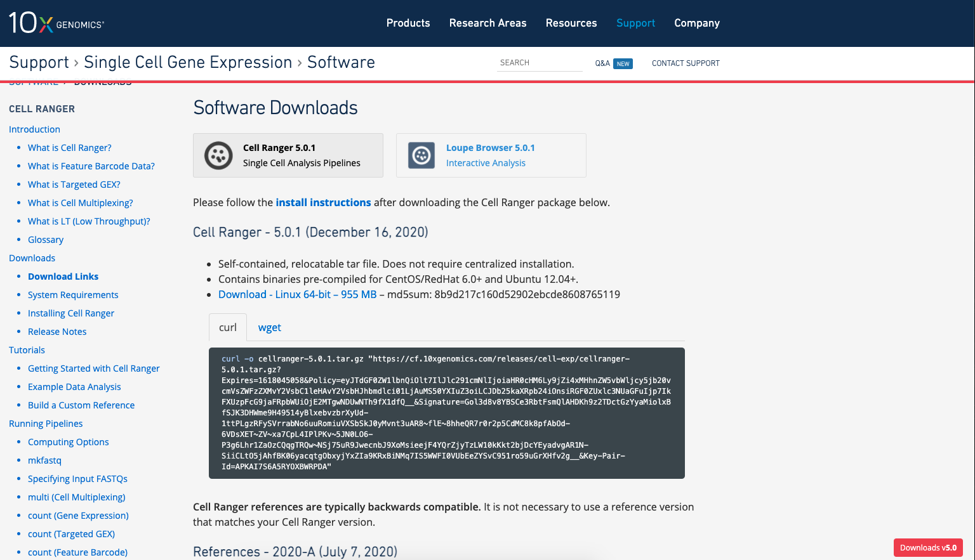Open Example Data Analysis
Image resolution: width=975 pixels, height=560 pixels.
(74, 387)
